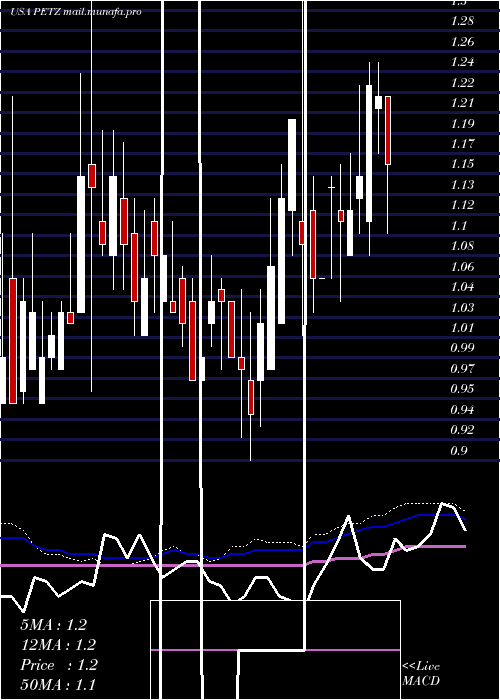Click the 5MA : 1.2 value
Screen dimensions: 500x700
pyautogui.click(x=54, y=625)
